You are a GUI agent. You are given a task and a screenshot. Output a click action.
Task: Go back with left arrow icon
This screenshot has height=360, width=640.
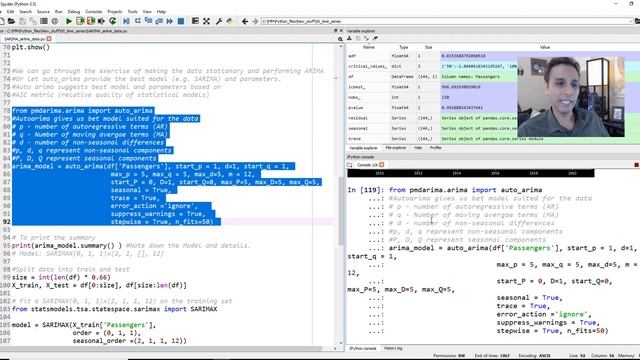[x=244, y=21]
